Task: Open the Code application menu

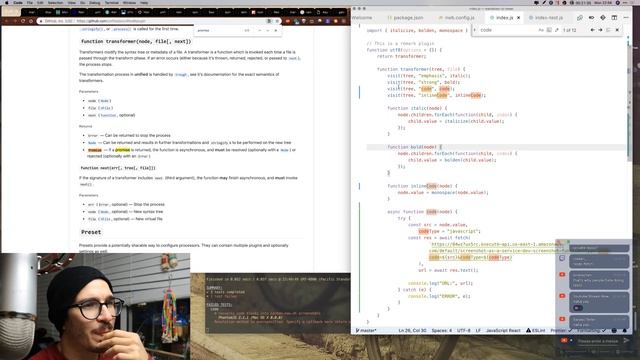Action: pos(18,3)
